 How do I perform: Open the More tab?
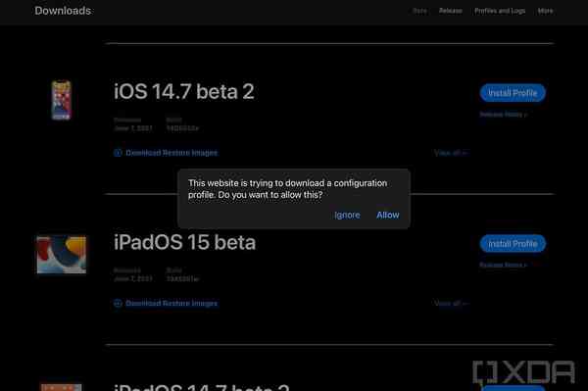click(545, 11)
